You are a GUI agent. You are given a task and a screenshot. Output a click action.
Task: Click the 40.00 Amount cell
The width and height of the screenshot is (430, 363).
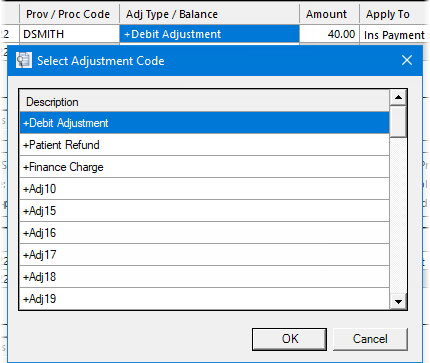click(329, 34)
